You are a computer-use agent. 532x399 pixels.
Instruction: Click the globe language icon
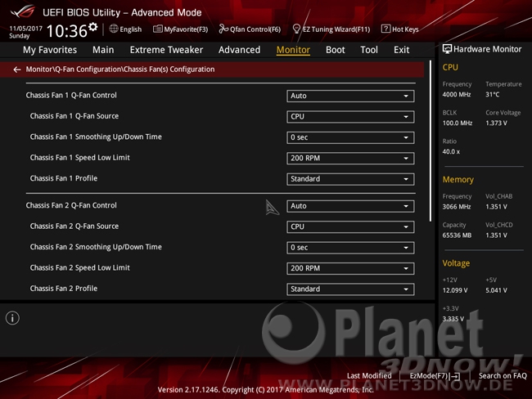pos(114,29)
